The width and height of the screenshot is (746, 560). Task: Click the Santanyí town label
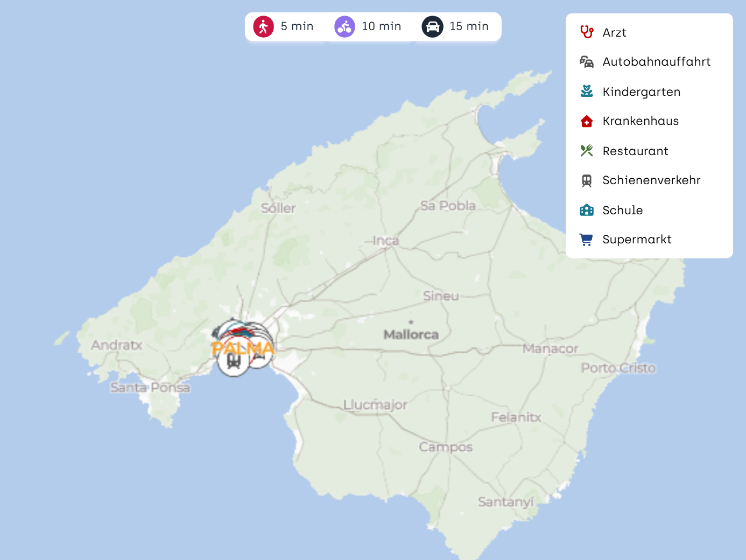(505, 502)
